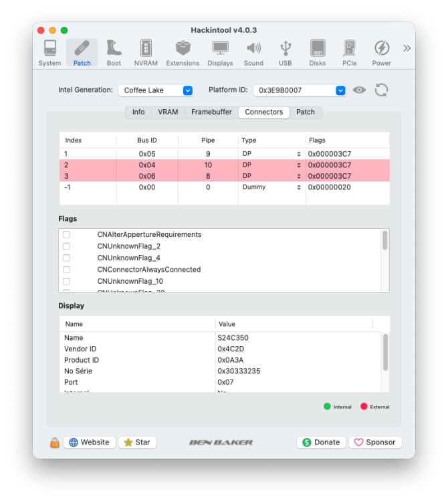Click the Display table scrollbar
448x502 pixels.
pyautogui.click(x=385, y=352)
